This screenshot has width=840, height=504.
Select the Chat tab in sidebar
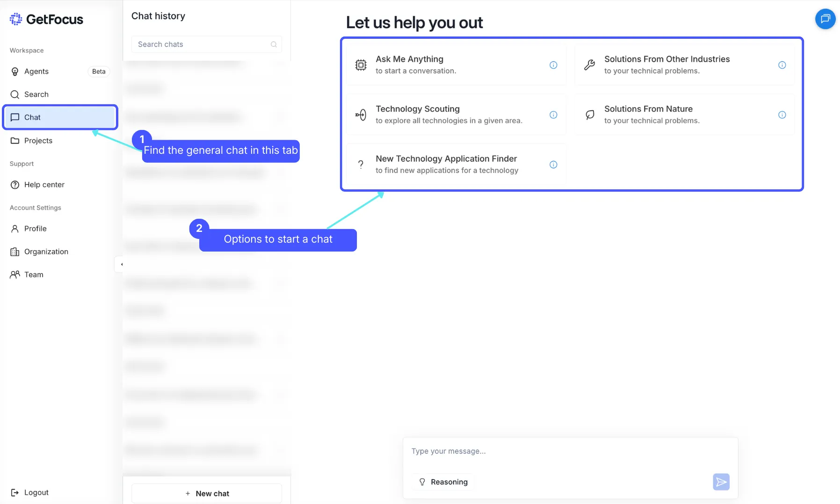60,117
